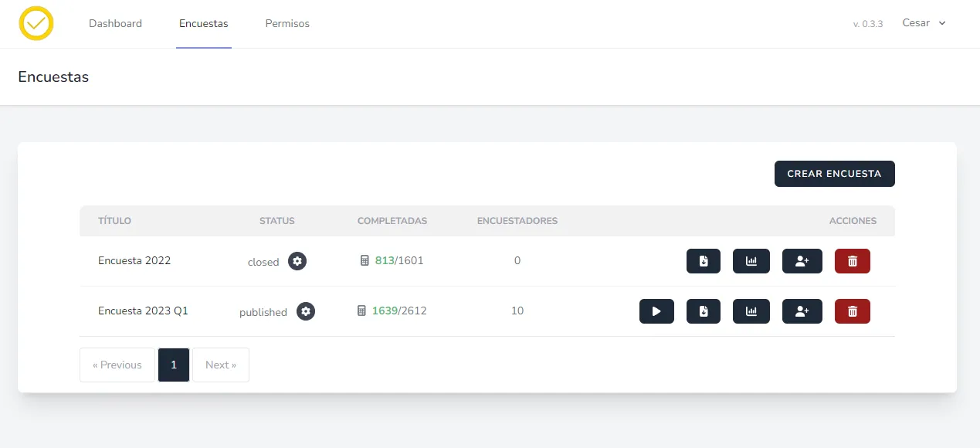This screenshot has width=980, height=448.
Task: Add interviewer to Encuesta 2022
Action: pyautogui.click(x=802, y=261)
